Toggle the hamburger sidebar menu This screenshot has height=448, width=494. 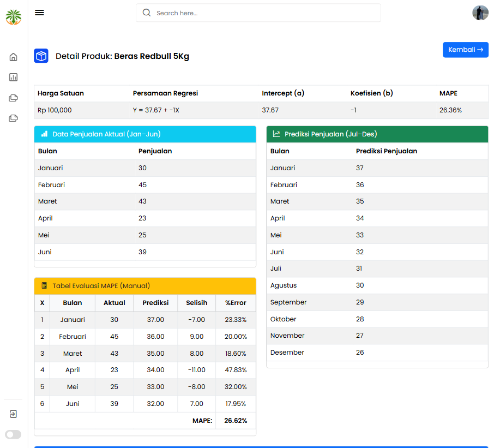[x=39, y=13]
